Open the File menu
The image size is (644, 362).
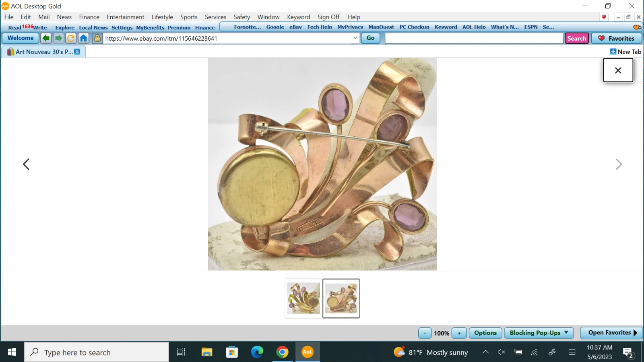click(9, 17)
